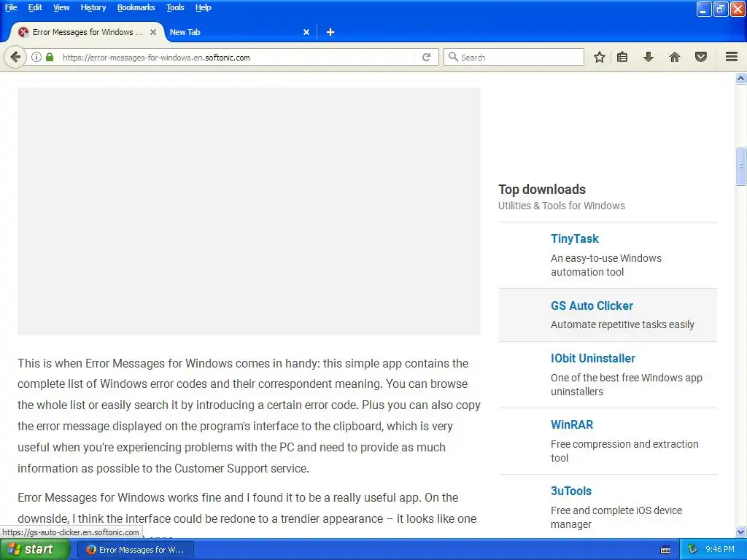This screenshot has width=747, height=560.
Task: Open the Tools menu
Action: coord(175,7)
